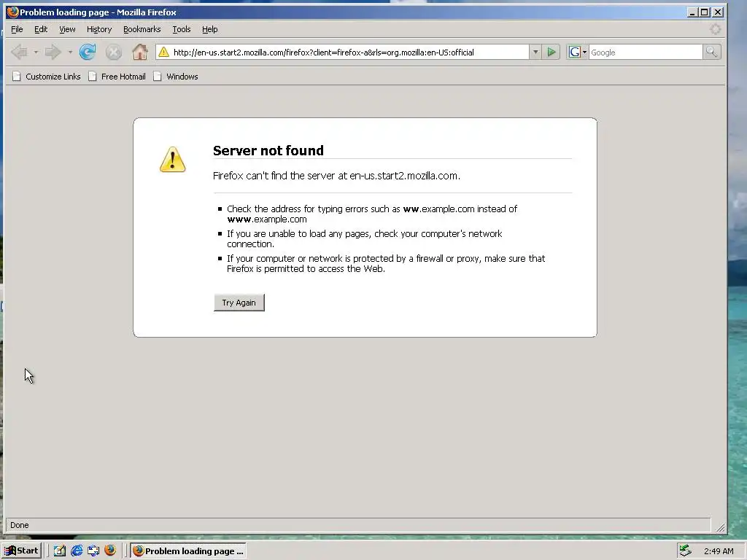Open the History menu
Screen dimensions: 747x560
click(x=99, y=29)
